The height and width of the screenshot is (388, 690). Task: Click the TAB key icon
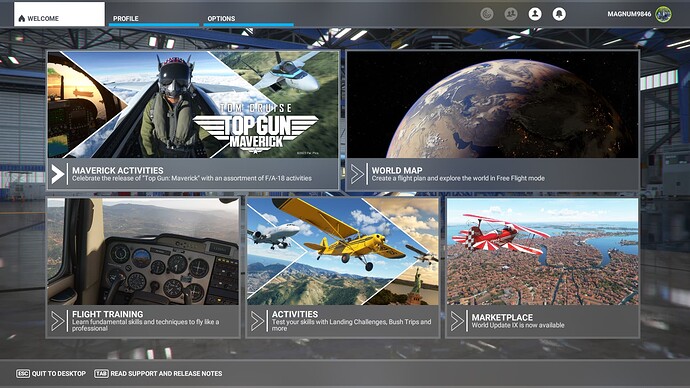click(101, 373)
